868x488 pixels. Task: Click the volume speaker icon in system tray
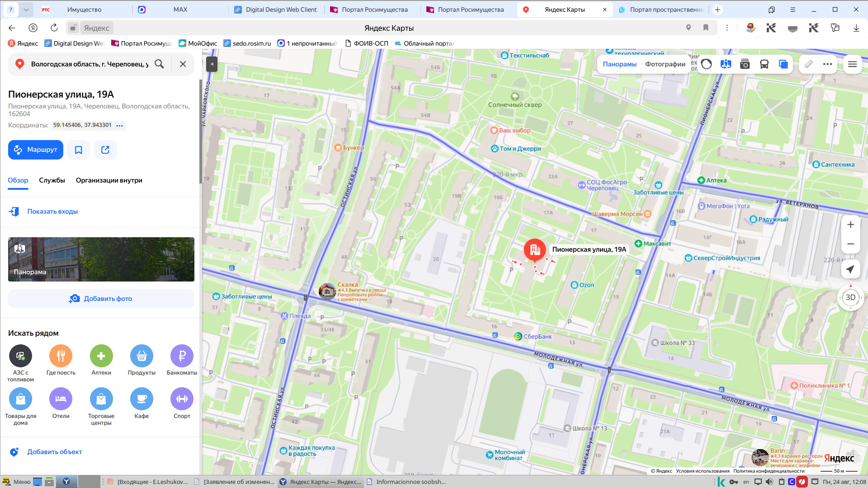769,482
